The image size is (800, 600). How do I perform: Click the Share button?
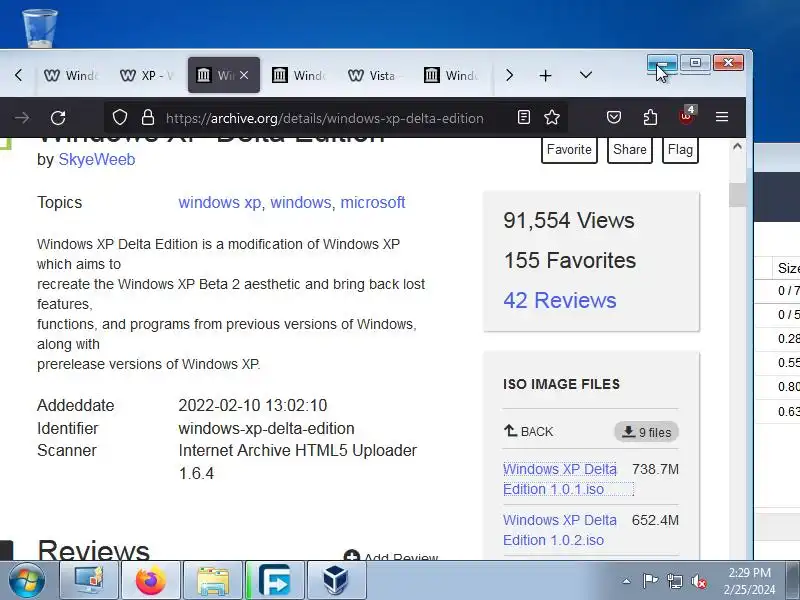[x=630, y=149]
